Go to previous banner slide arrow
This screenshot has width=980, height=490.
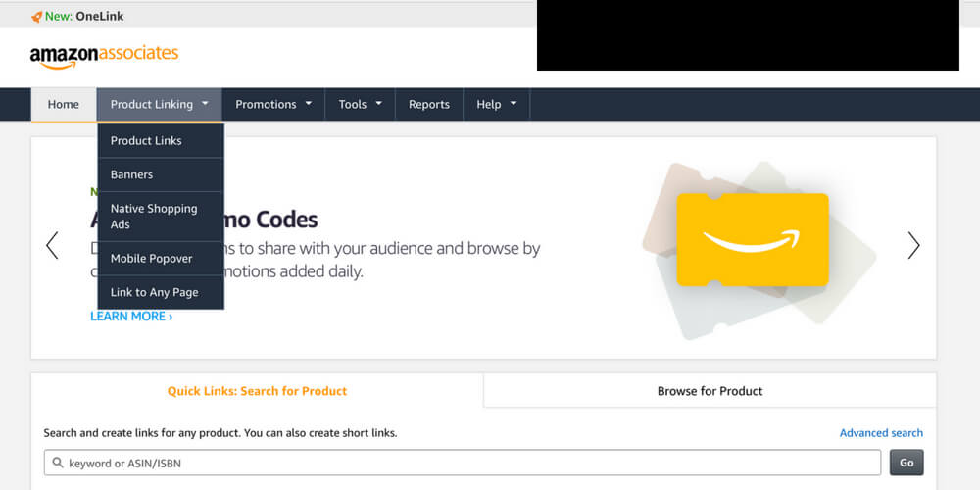53,245
